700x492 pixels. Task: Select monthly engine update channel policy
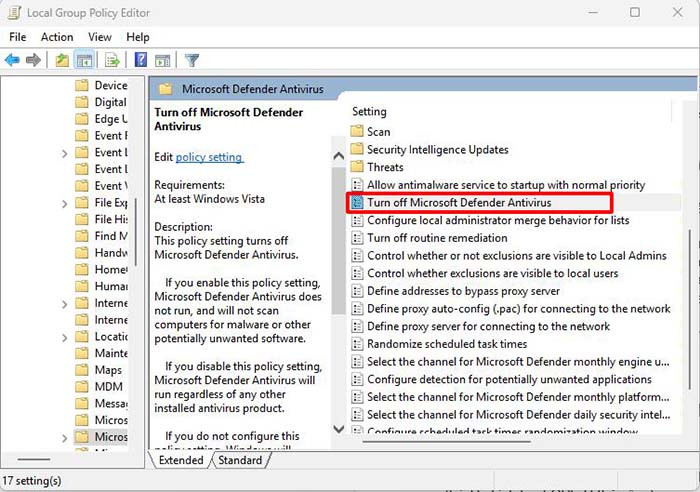pyautogui.click(x=510, y=362)
